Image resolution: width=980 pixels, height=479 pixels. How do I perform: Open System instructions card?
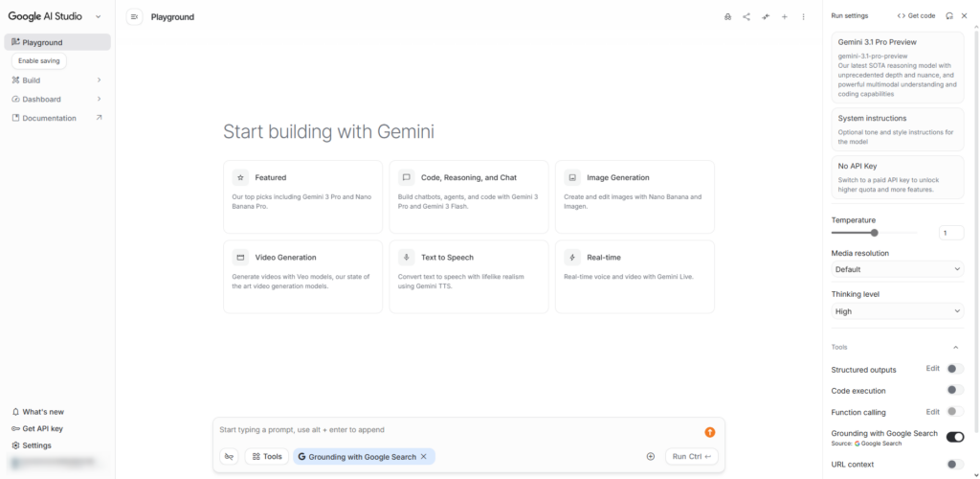(898, 129)
